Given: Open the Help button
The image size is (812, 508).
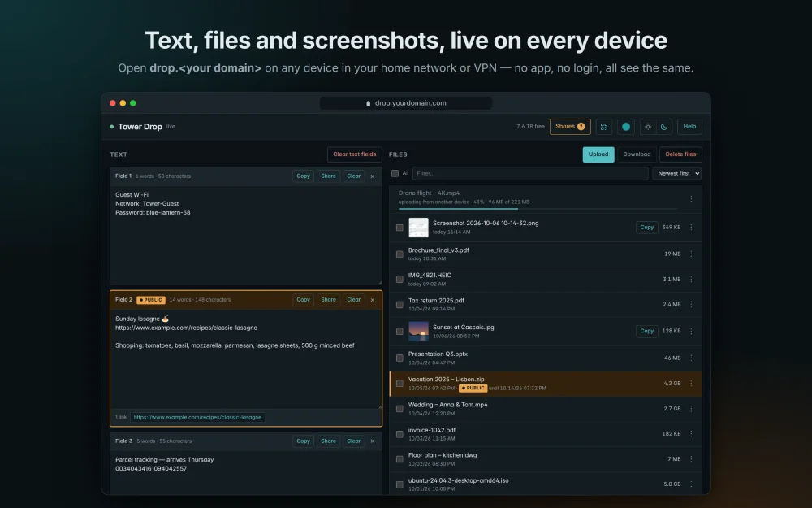Looking at the screenshot, I should [x=689, y=127].
